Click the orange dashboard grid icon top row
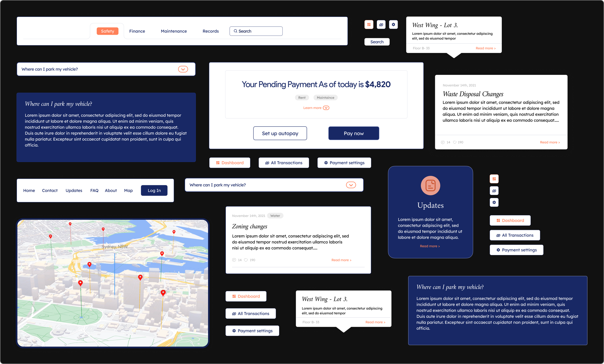 369,24
